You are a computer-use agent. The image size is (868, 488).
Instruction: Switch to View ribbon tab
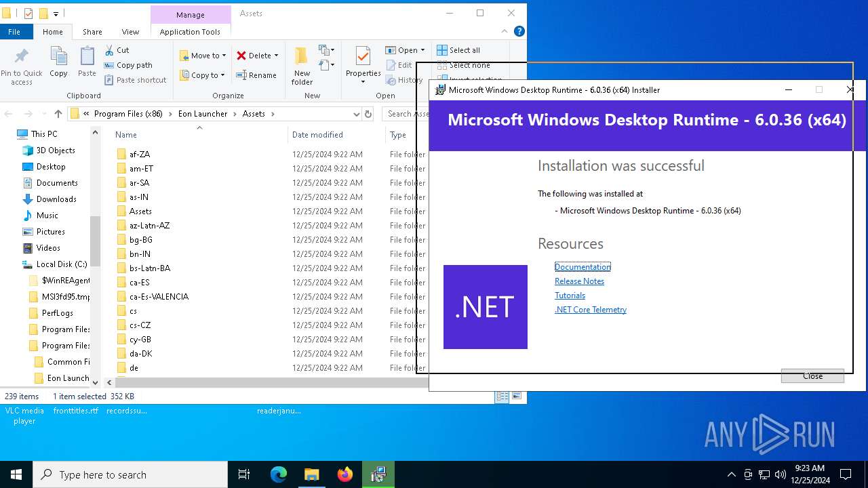(x=130, y=32)
